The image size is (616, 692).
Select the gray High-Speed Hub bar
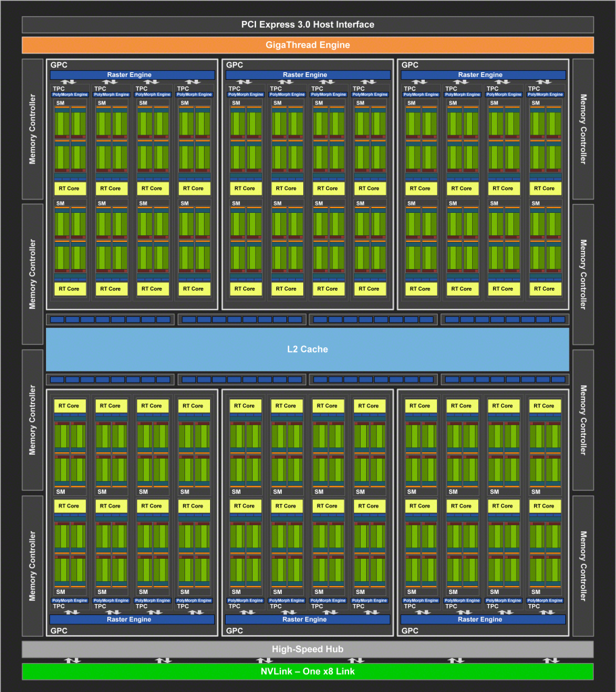coord(307,649)
